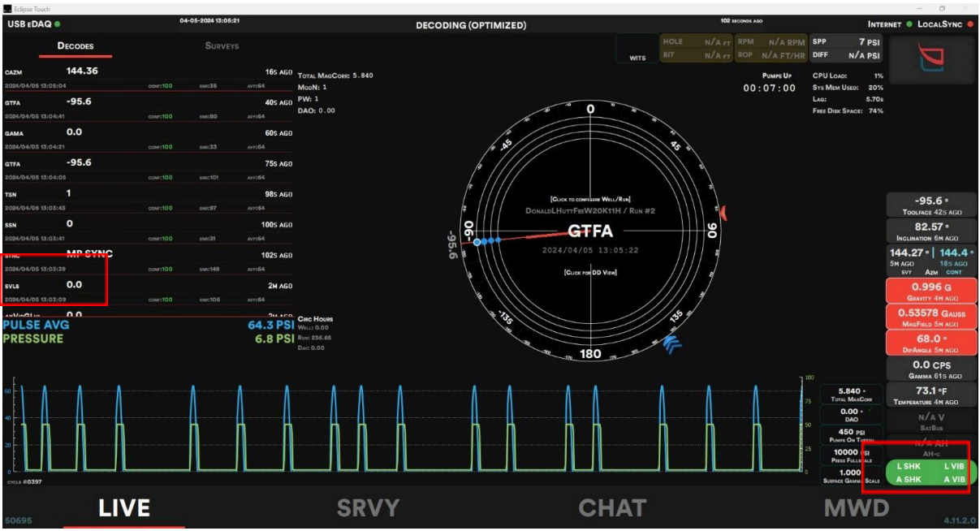Toggle the green shock and vibration indicator
This screenshot has height=531, width=980.
(929, 473)
